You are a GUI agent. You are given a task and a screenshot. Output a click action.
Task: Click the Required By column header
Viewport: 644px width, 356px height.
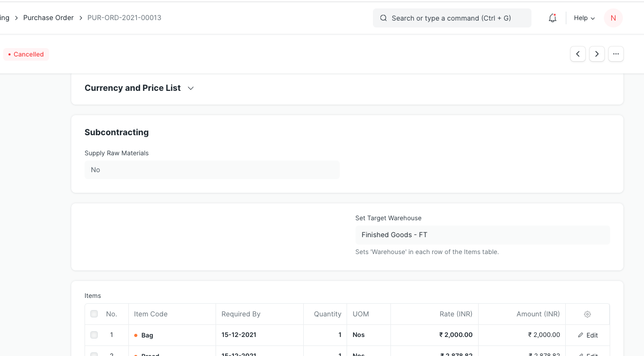tap(259, 314)
